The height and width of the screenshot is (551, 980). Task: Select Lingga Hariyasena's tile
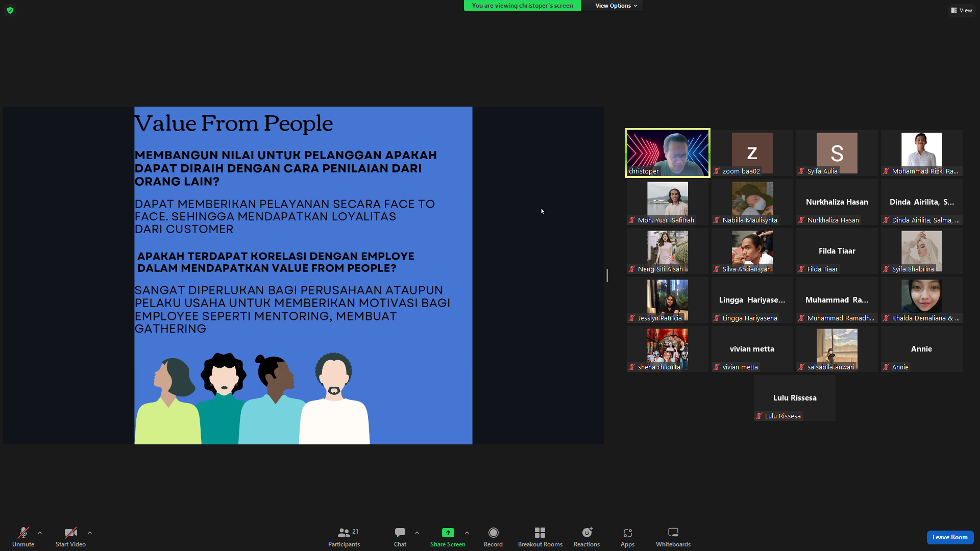click(752, 300)
